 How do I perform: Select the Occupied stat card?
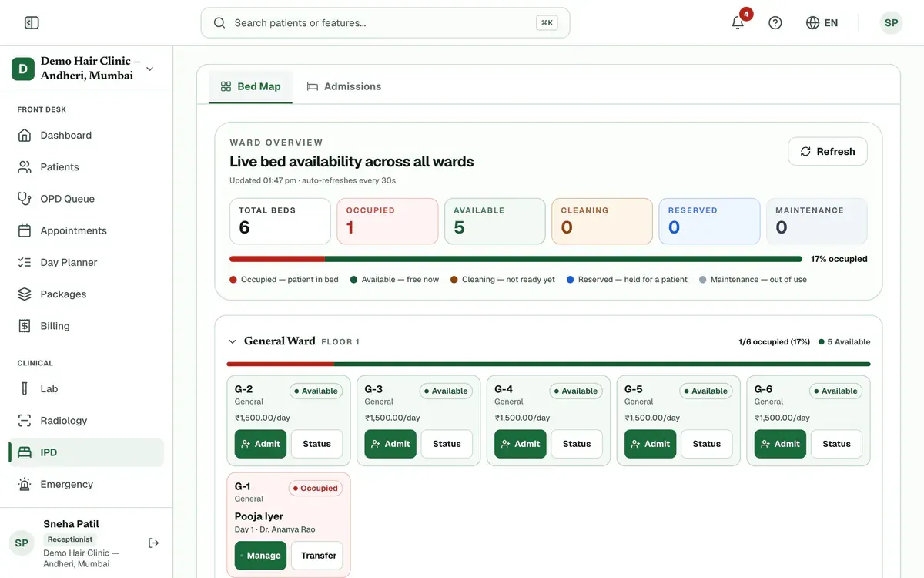[x=387, y=222]
